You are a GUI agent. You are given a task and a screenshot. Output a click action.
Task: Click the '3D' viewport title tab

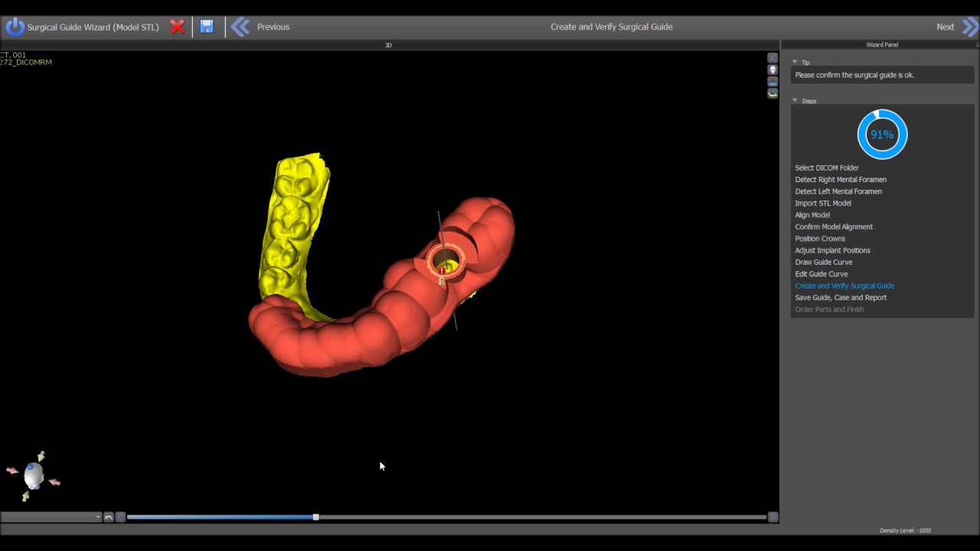coord(388,45)
